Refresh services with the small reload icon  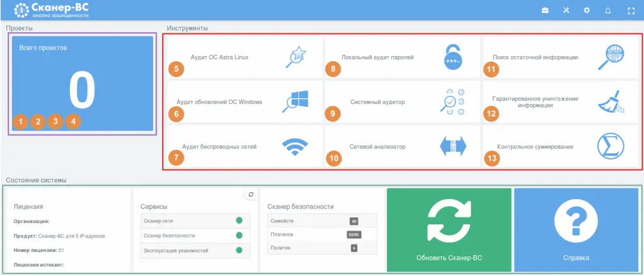pos(251,195)
